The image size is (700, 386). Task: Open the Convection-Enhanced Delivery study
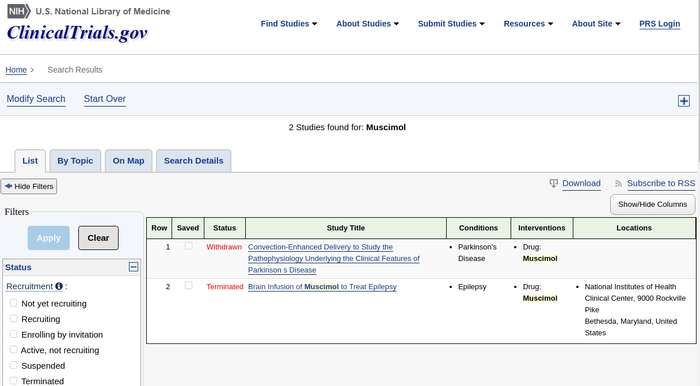(334, 258)
